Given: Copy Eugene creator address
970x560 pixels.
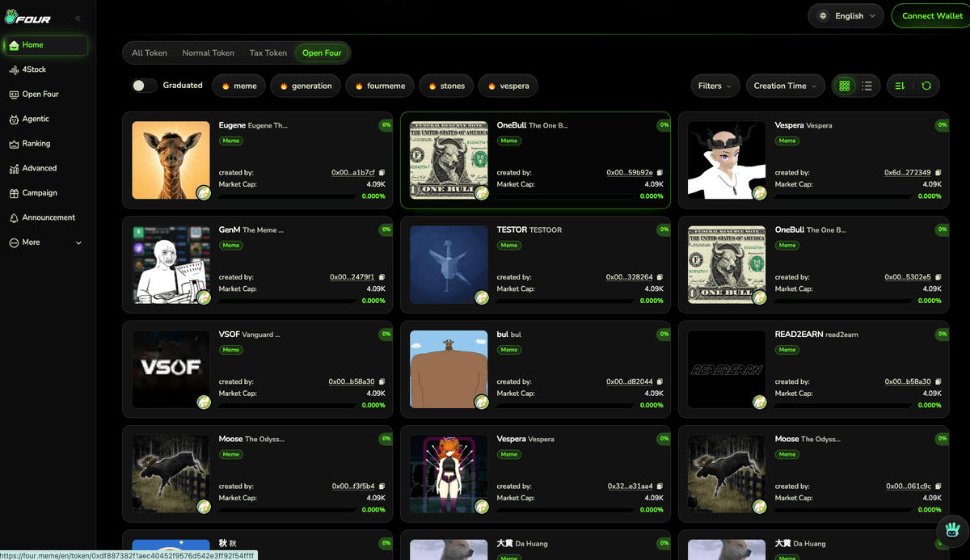Looking at the screenshot, I should point(382,173).
